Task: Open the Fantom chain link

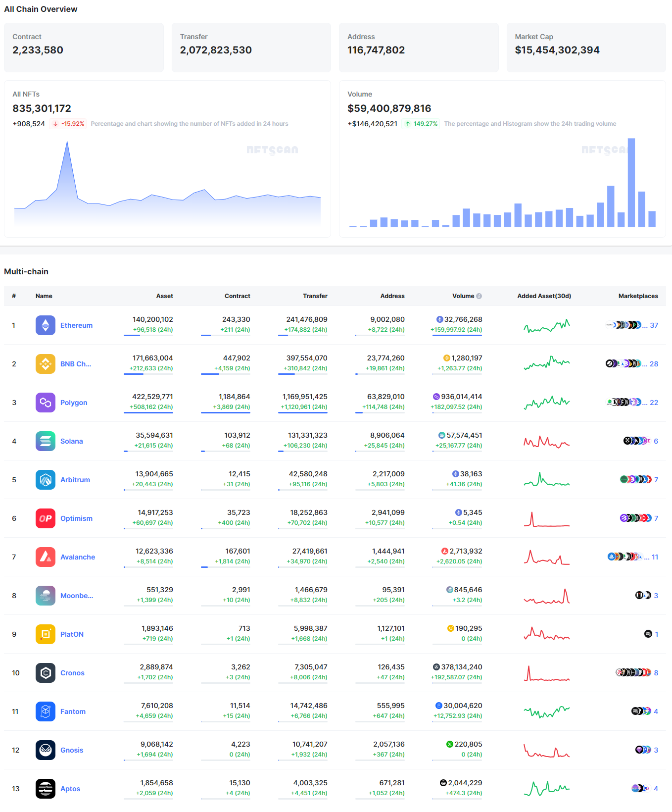Action: (73, 711)
